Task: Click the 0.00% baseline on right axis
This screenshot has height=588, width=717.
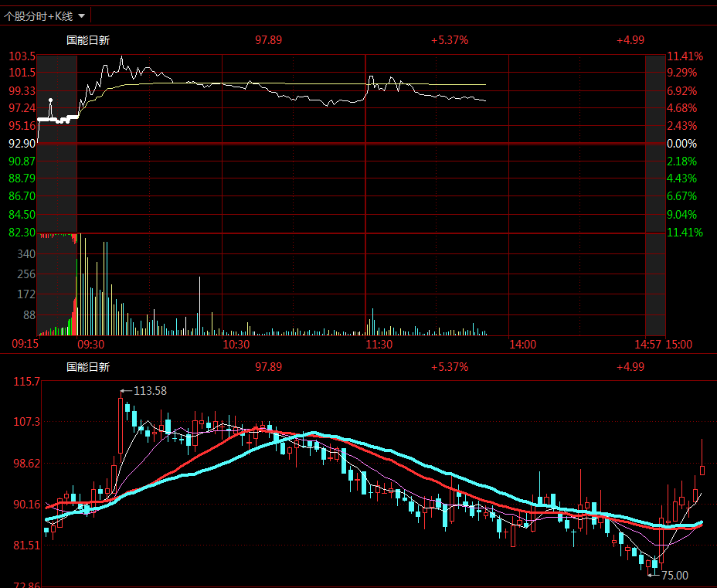Action: click(681, 144)
